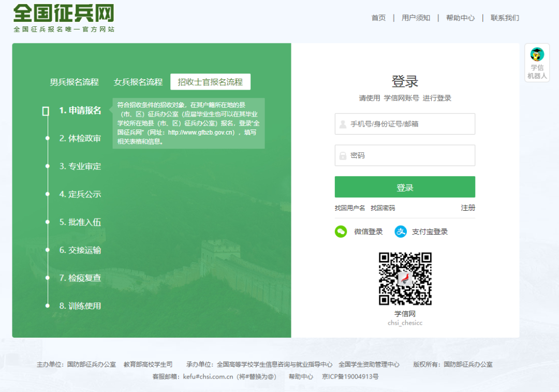Click the user icon in account field
The width and height of the screenshot is (559, 392).
coord(343,124)
